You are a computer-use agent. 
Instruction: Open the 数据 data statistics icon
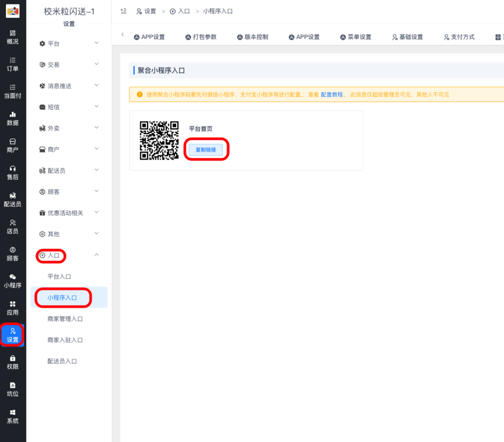click(x=13, y=118)
